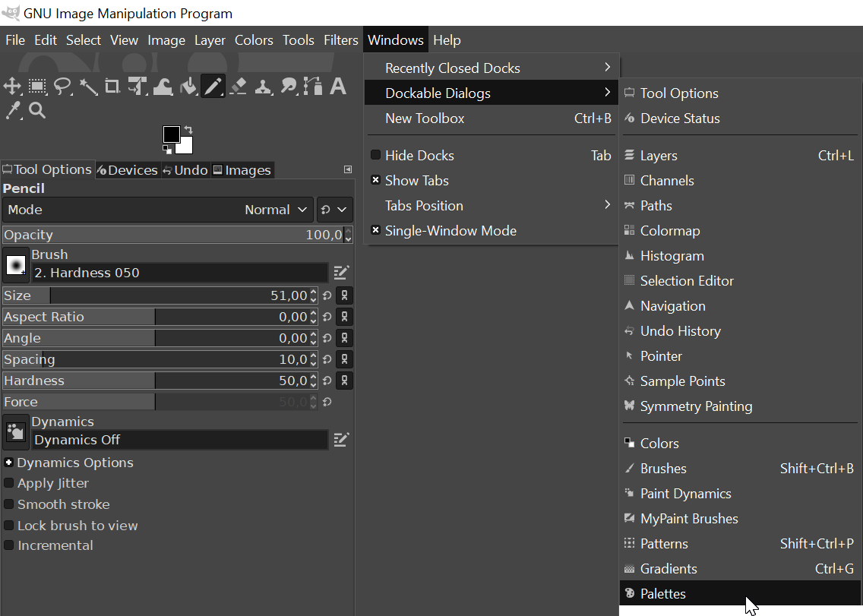This screenshot has width=863, height=616.
Task: Swap foreground and background colors
Action: click(x=188, y=130)
